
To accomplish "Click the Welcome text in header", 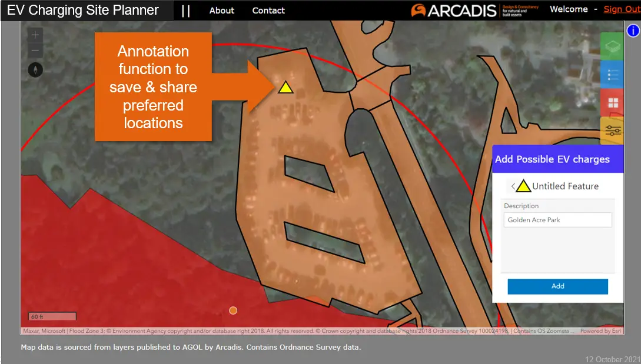I will 569,9.
